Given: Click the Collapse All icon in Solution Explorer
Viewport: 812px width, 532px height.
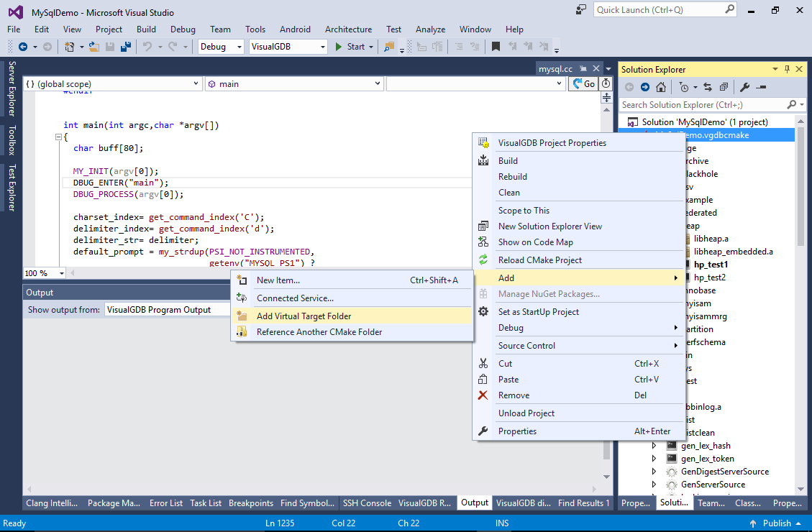Looking at the screenshot, I should [x=724, y=88].
